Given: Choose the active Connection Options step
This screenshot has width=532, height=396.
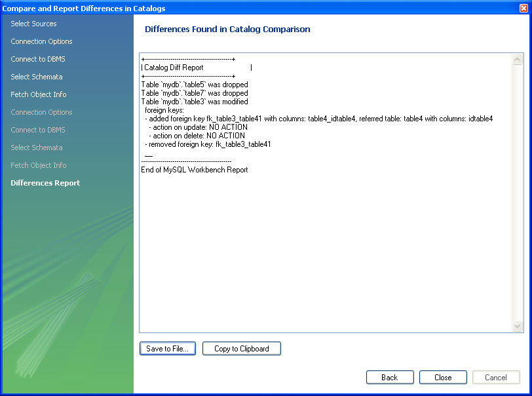Looking at the screenshot, I should click(41, 41).
